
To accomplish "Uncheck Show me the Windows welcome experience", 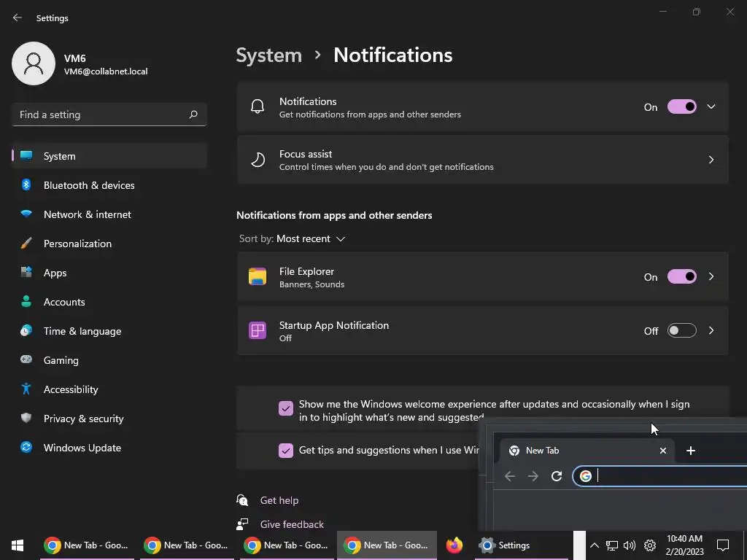I will click(x=286, y=408).
